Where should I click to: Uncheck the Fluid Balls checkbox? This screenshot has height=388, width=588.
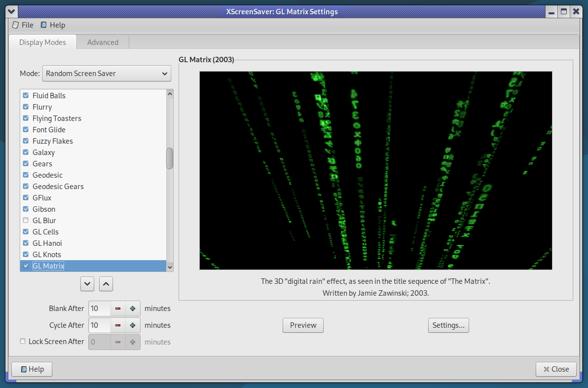26,96
